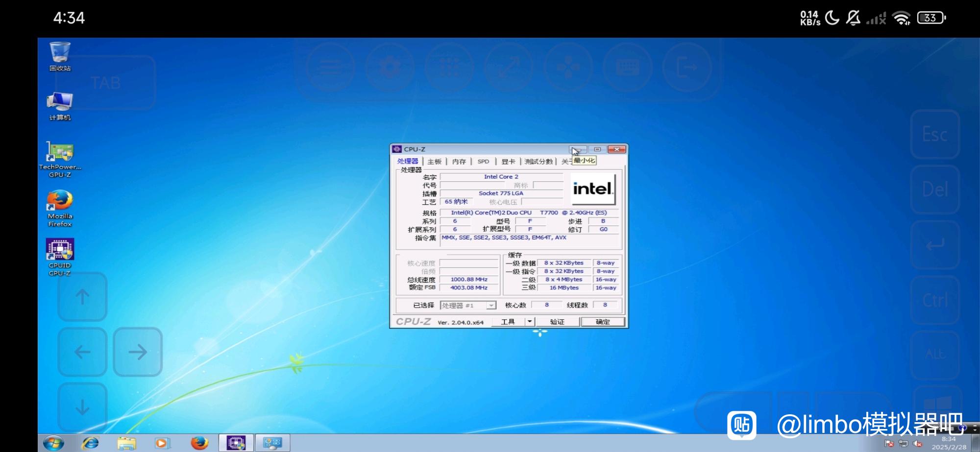Click the stepping value 'B'

tap(603, 221)
